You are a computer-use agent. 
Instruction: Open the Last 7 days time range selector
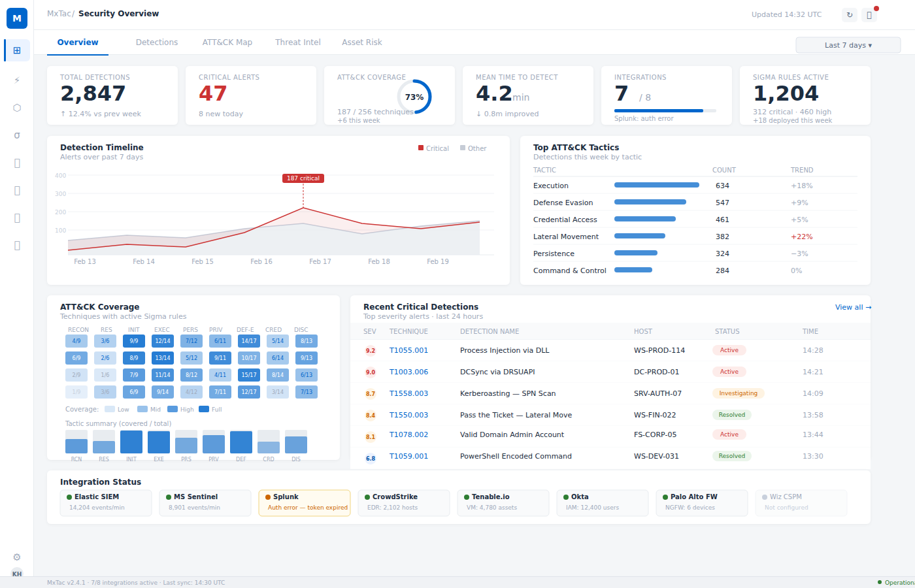848,44
